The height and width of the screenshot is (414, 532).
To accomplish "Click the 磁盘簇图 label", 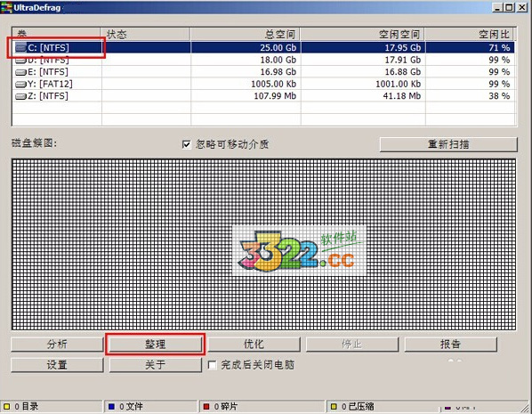I will [x=35, y=143].
